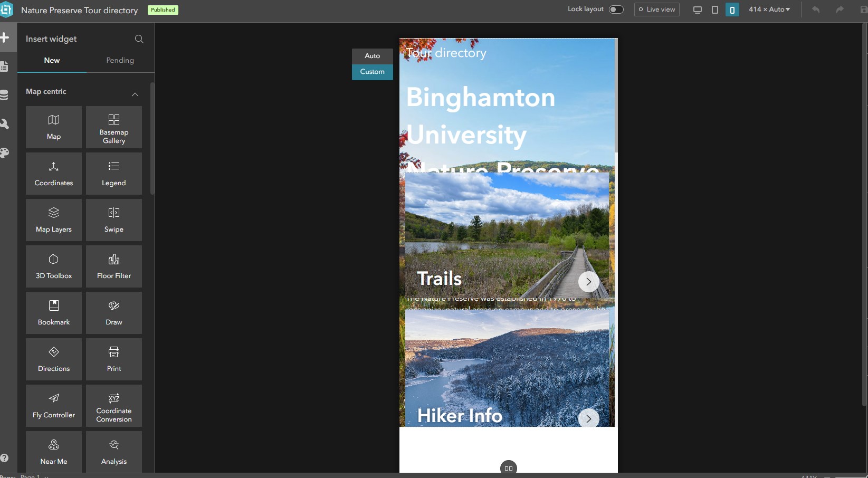Collapse the Map centric section
This screenshot has width=868, height=478.
click(x=135, y=94)
